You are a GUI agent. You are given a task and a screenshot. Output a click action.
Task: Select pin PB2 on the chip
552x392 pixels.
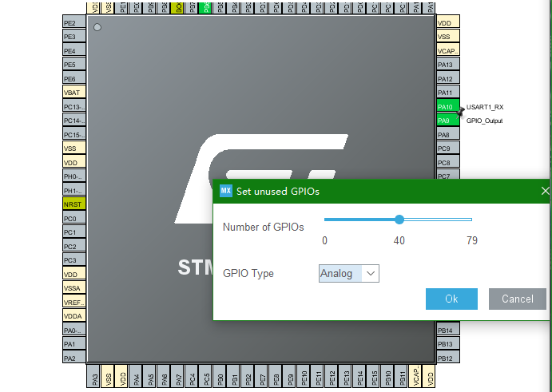pos(247,376)
